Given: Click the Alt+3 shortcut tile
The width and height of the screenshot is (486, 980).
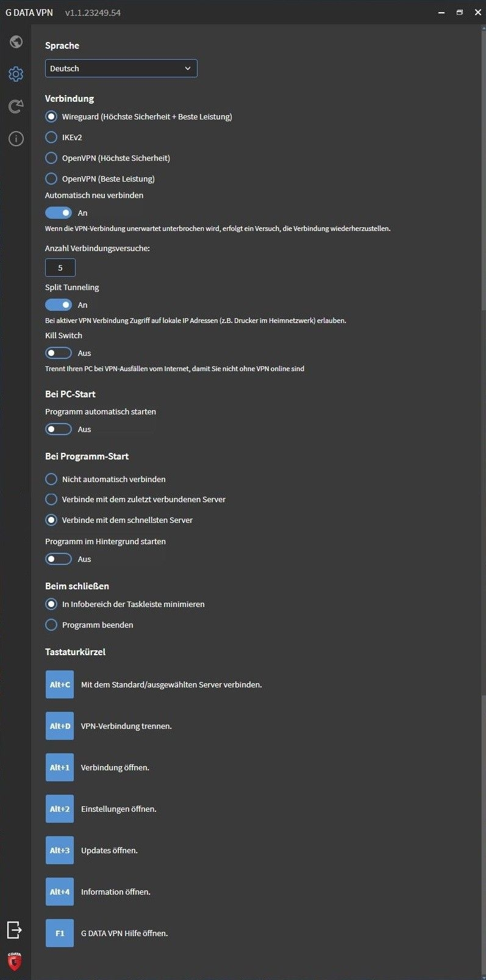Looking at the screenshot, I should pyautogui.click(x=60, y=850).
